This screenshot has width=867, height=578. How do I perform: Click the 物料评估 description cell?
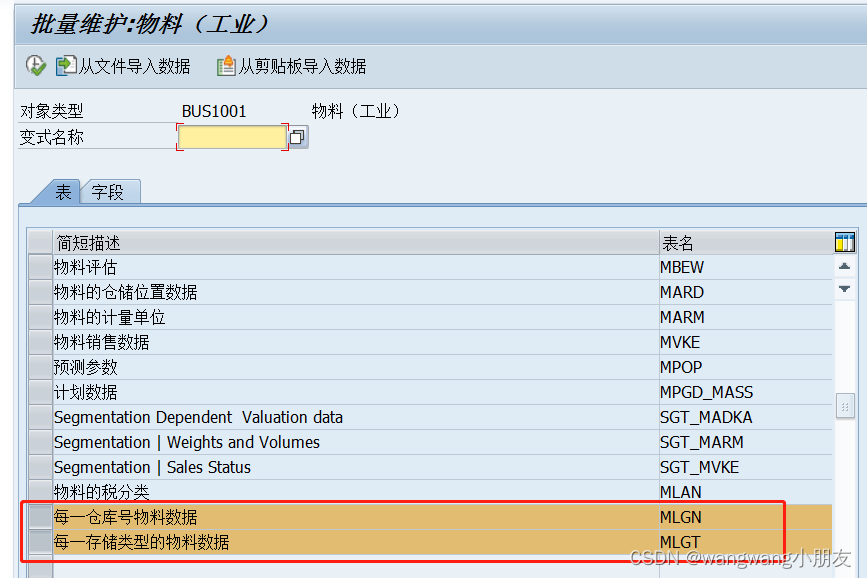pos(356,267)
